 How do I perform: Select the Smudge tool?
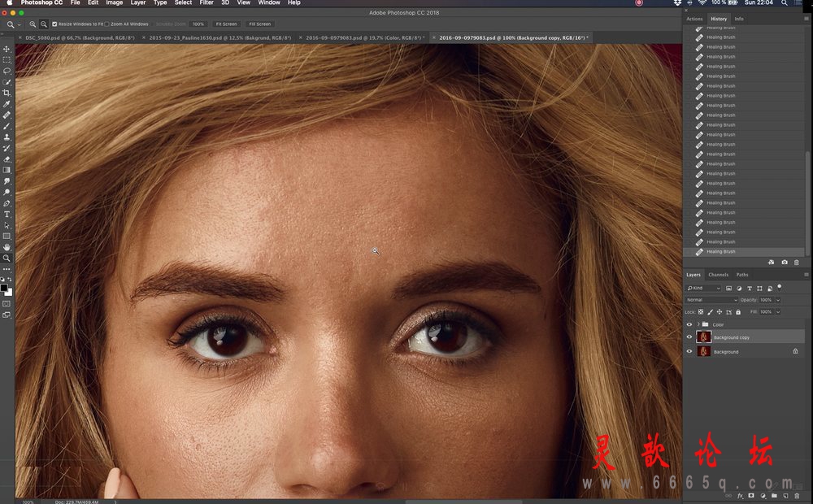pos(7,181)
